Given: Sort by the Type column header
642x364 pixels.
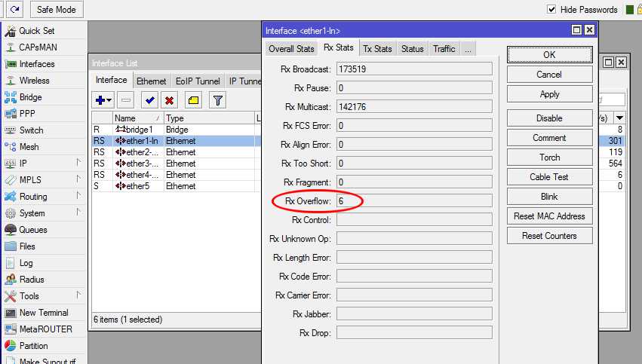Looking at the screenshot, I should click(x=209, y=118).
